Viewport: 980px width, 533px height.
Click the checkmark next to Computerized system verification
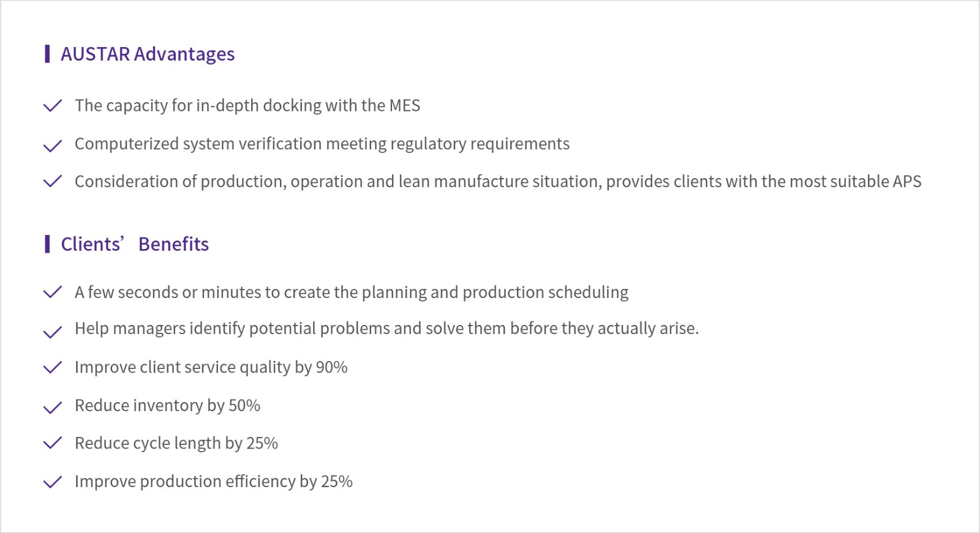(53, 145)
